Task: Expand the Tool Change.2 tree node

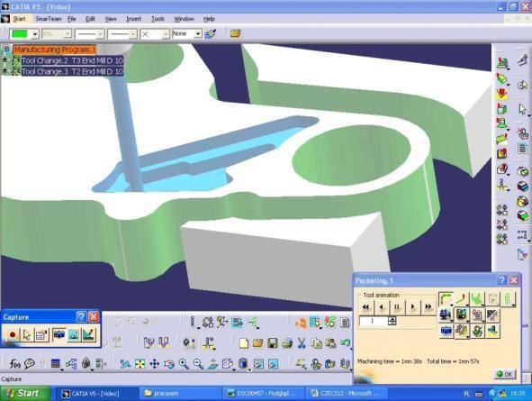Action: pos(5,60)
